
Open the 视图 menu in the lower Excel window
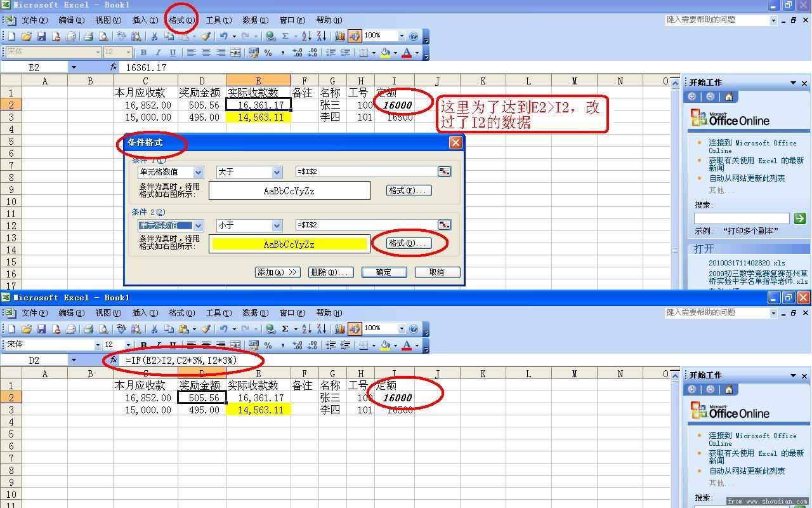(x=108, y=313)
